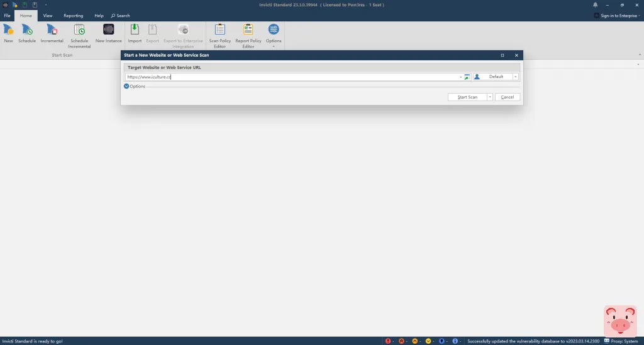
Task: Click the Proxy: System status entry
Action: [x=621, y=341]
